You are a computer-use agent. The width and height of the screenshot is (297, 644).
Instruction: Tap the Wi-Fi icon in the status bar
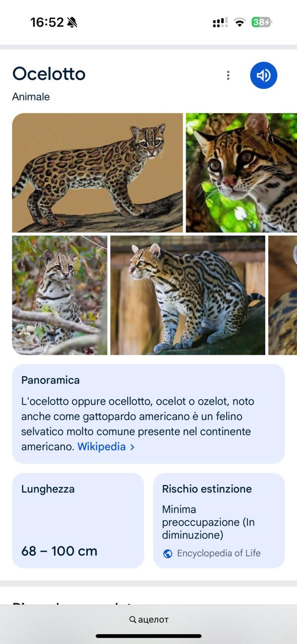[x=240, y=22]
